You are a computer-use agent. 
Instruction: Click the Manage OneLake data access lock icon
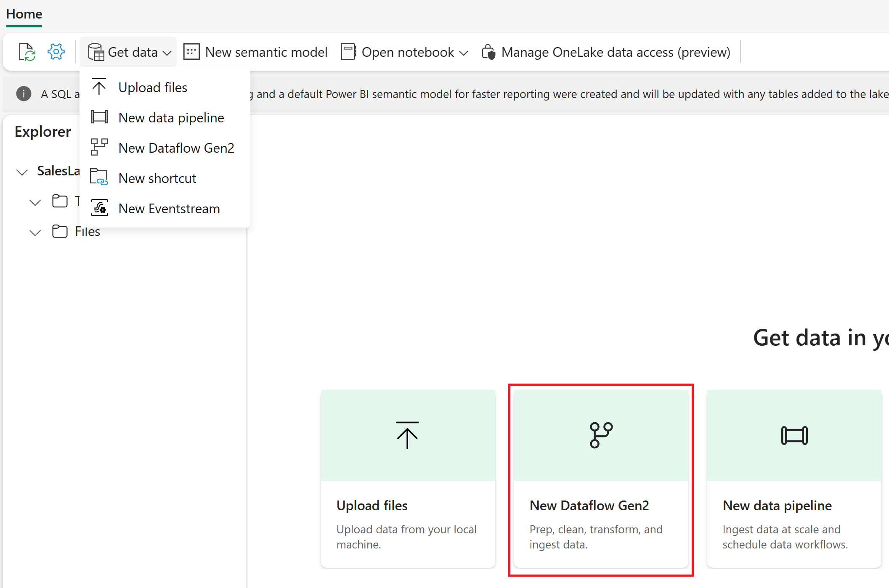[488, 51]
